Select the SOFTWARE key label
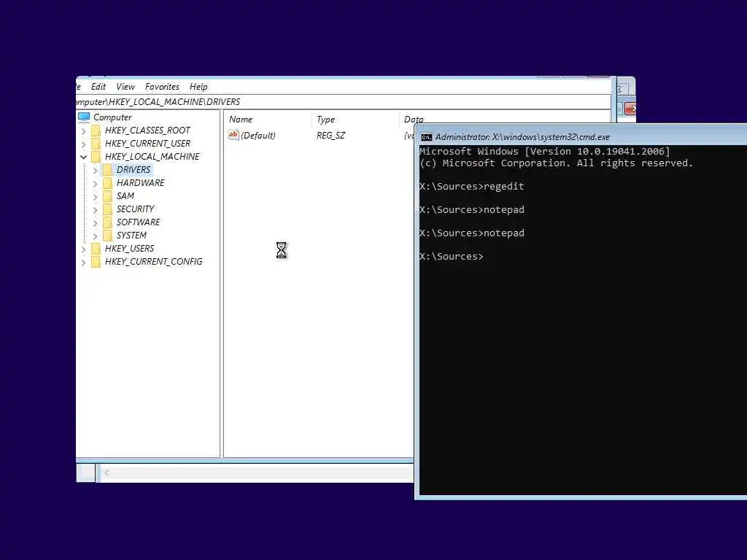The image size is (747, 560). click(x=138, y=222)
